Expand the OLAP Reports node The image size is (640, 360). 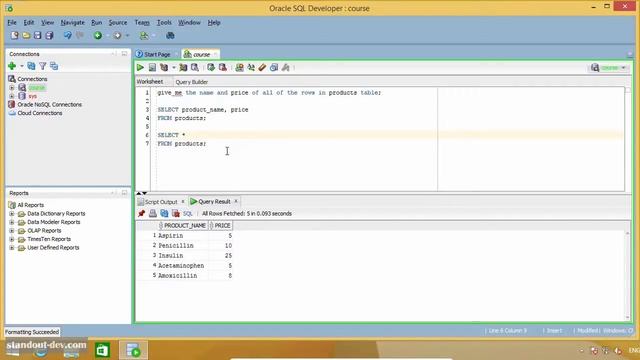point(12,231)
